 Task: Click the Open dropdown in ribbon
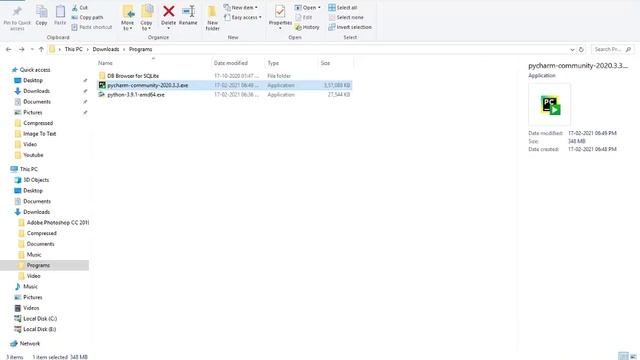click(x=308, y=8)
